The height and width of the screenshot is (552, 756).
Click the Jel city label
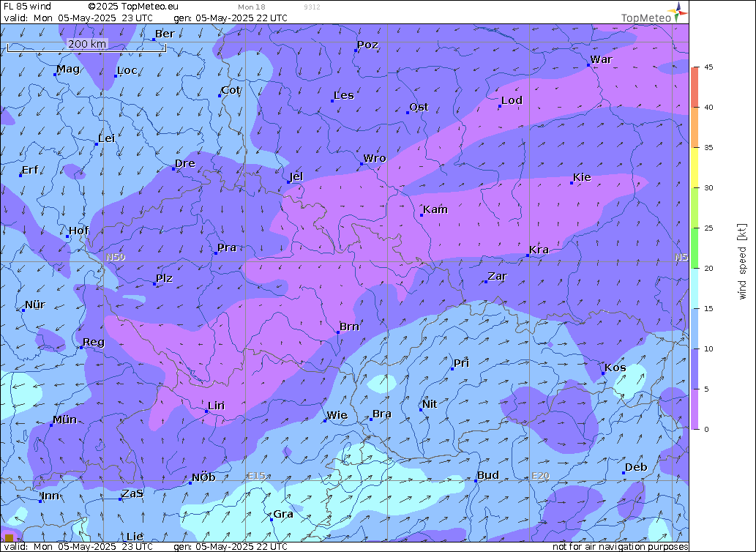point(296,176)
